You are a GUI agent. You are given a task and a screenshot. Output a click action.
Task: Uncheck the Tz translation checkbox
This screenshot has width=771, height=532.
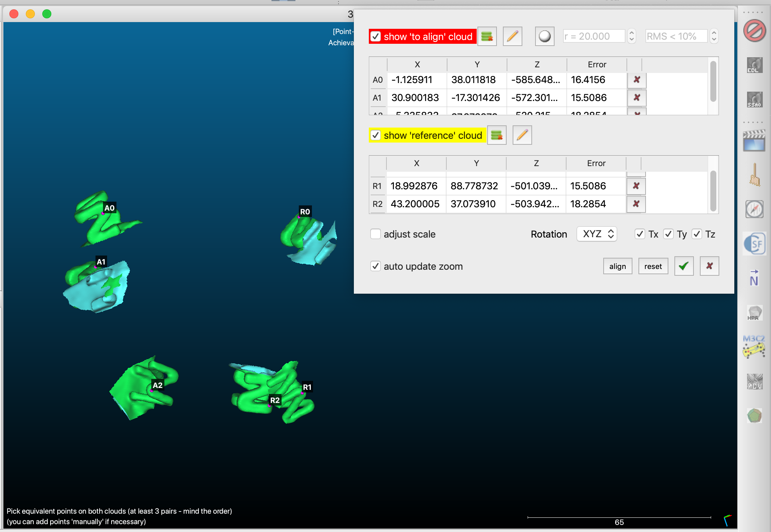[x=697, y=234]
